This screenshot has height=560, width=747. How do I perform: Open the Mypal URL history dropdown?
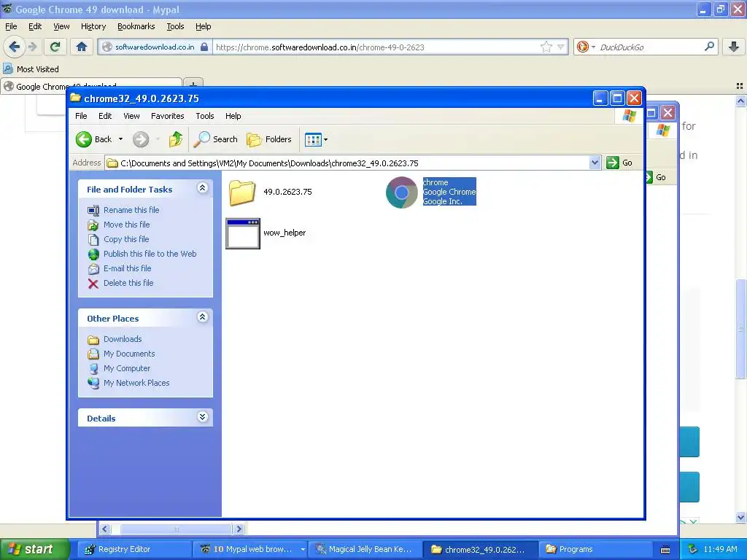click(561, 47)
